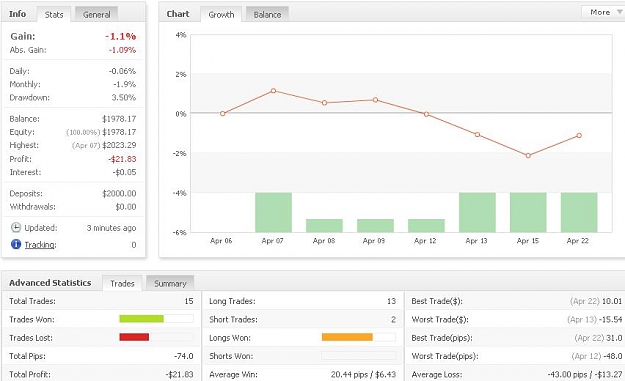Click the Interest value -$0.05
625x381 pixels.
124,172
